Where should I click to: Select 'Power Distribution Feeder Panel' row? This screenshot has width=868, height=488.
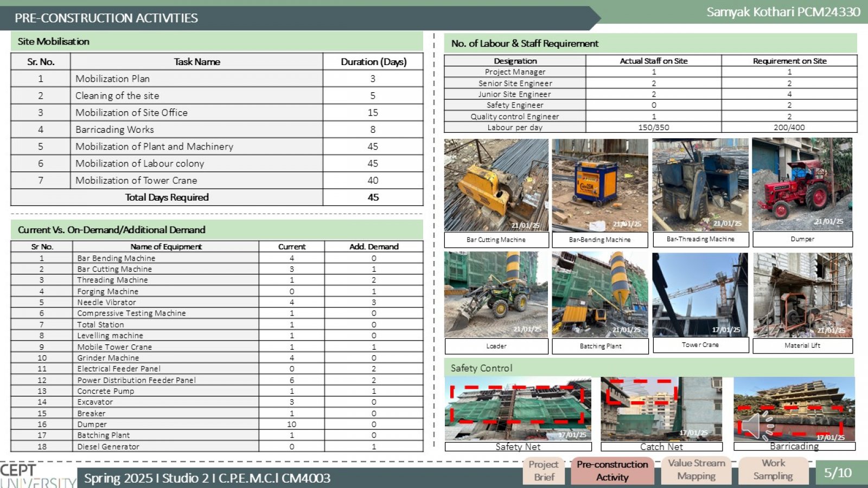pos(217,380)
